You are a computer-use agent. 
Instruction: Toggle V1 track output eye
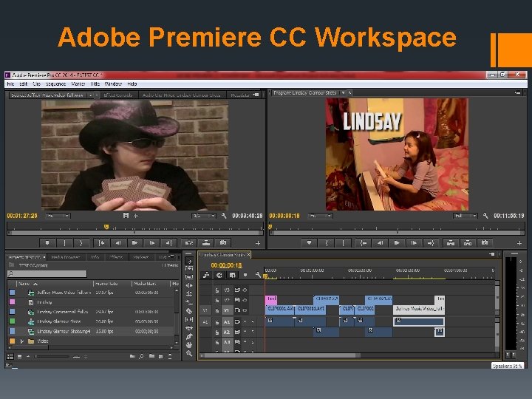pyautogui.click(x=245, y=310)
